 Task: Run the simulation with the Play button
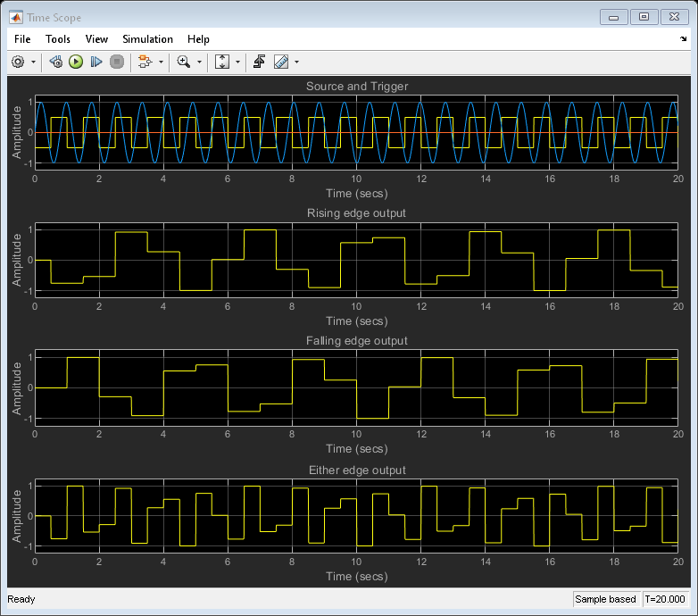[x=76, y=62]
